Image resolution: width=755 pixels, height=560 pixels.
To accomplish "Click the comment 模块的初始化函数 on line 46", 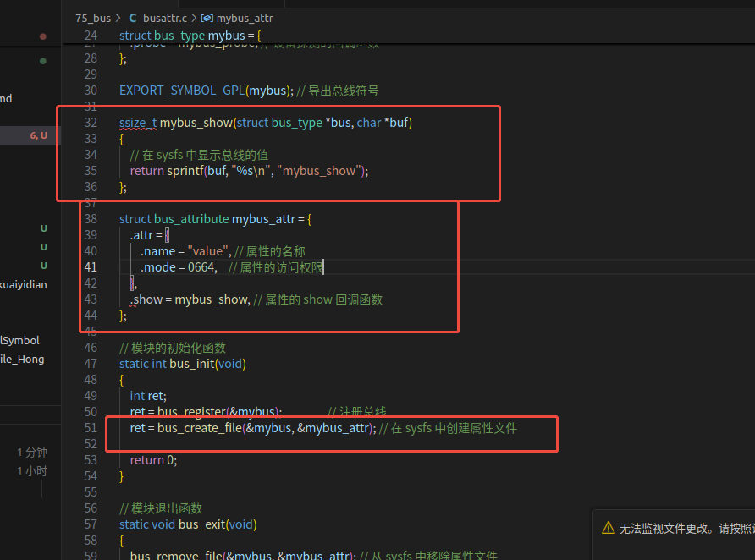I will [x=173, y=348].
